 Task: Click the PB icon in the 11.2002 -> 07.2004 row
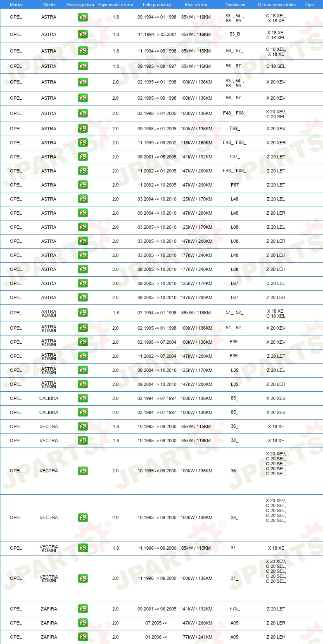(x=83, y=356)
